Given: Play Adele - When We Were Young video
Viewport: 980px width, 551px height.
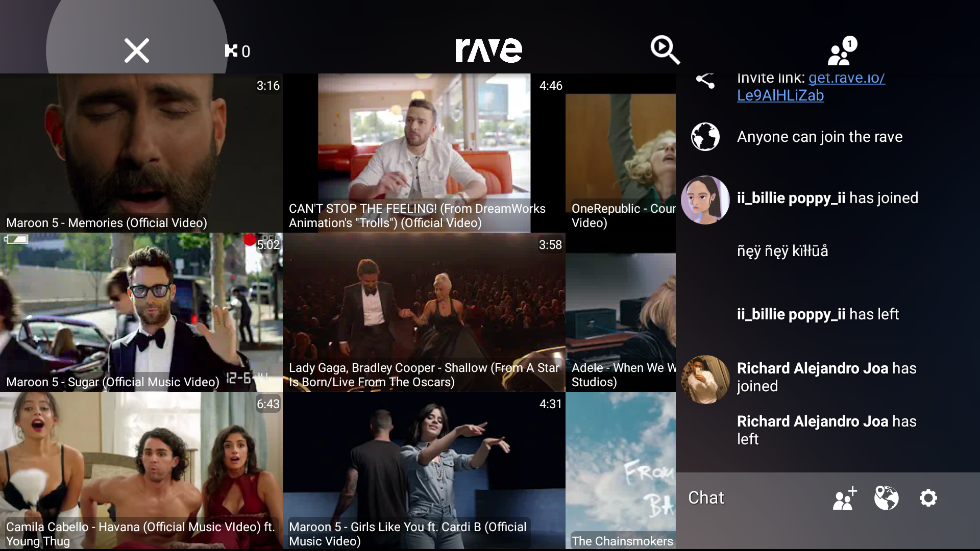Looking at the screenshot, I should pos(621,312).
